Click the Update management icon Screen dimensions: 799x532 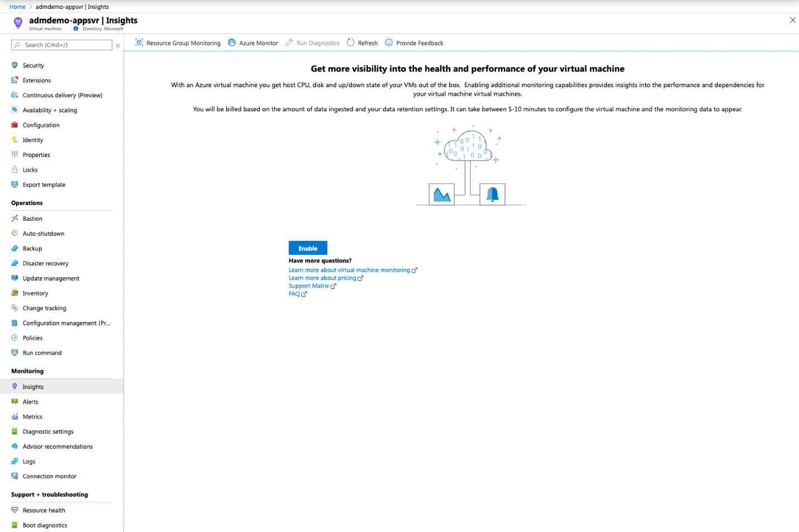tap(15, 278)
